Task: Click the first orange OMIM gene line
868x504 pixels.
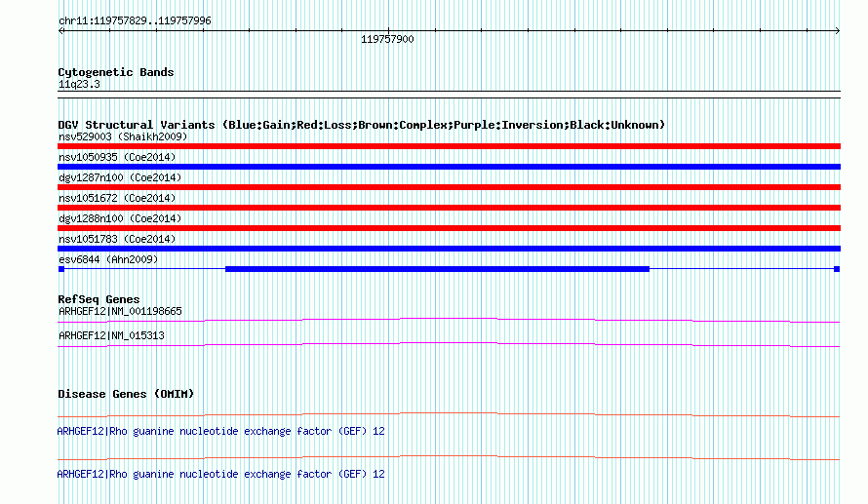Action: pyautogui.click(x=449, y=415)
